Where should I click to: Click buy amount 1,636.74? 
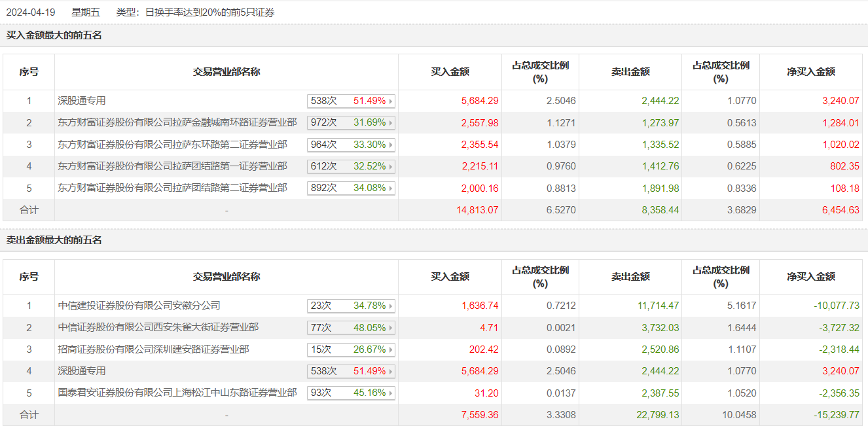point(480,306)
